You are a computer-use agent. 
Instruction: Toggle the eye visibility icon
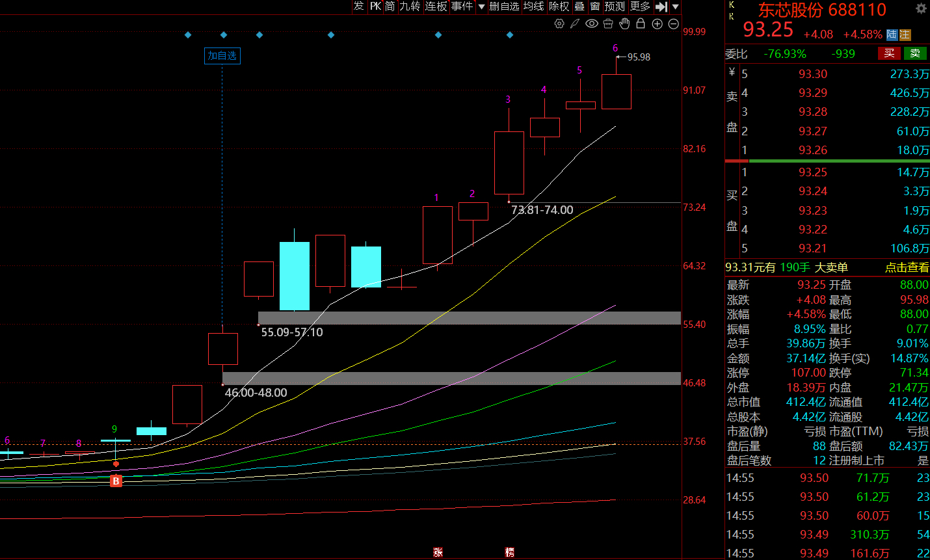click(x=592, y=24)
